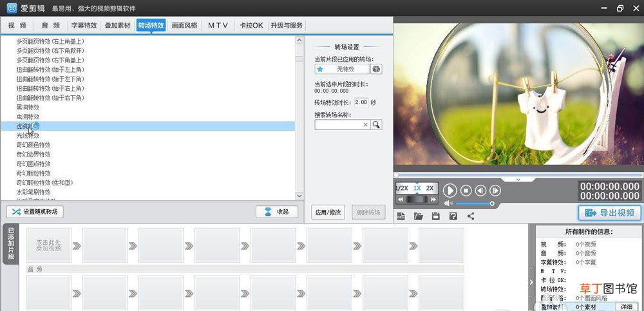Click the speed jog dial
644x311 pixels.
[x=417, y=199]
